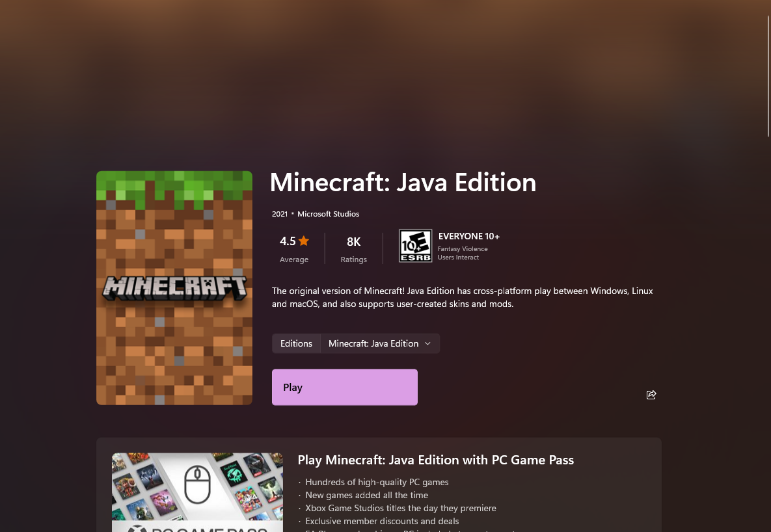This screenshot has width=771, height=532.
Task: Click the Editions label
Action: (296, 343)
